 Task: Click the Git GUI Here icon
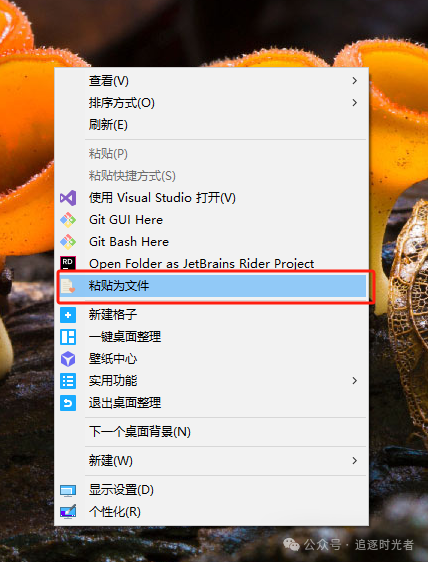[x=68, y=220]
